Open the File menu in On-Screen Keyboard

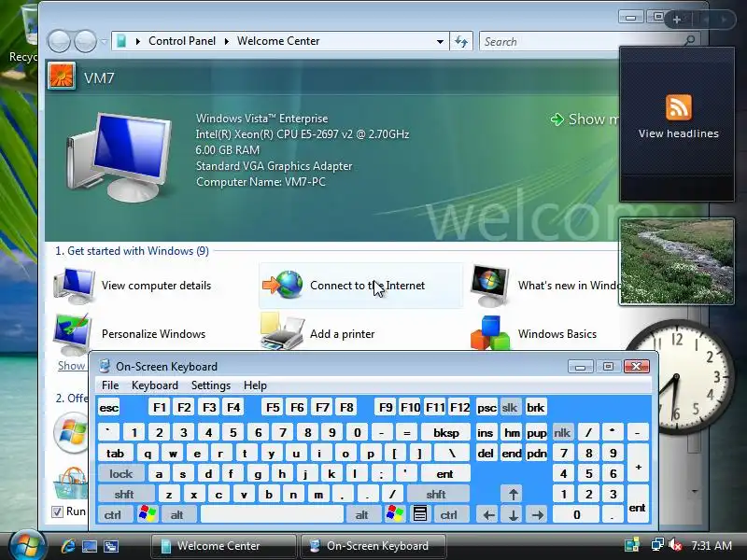[110, 385]
